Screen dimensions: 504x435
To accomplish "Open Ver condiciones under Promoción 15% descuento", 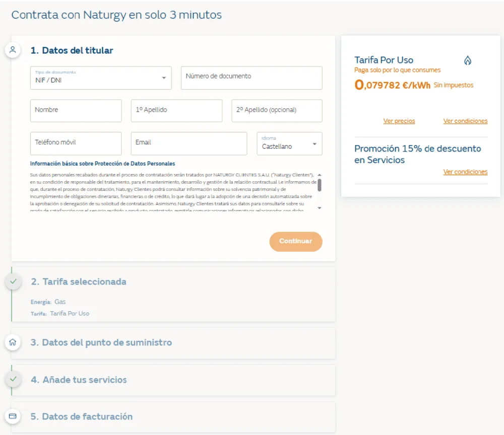I will [x=465, y=172].
